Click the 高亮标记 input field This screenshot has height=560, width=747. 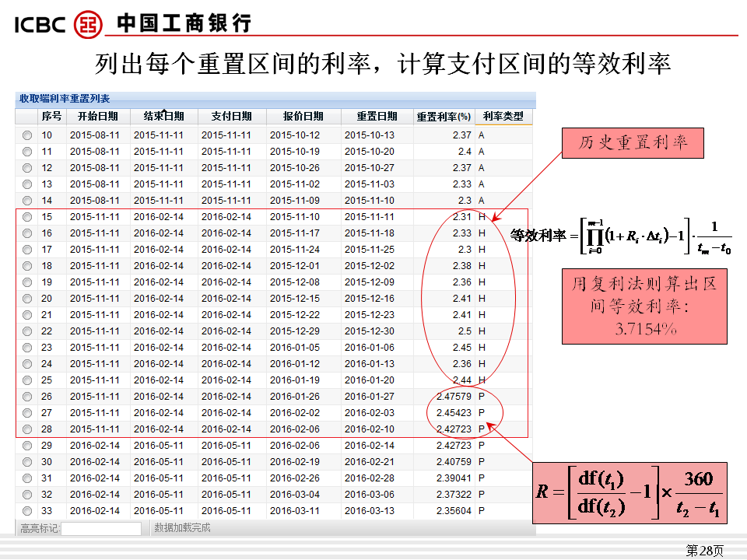point(101,528)
